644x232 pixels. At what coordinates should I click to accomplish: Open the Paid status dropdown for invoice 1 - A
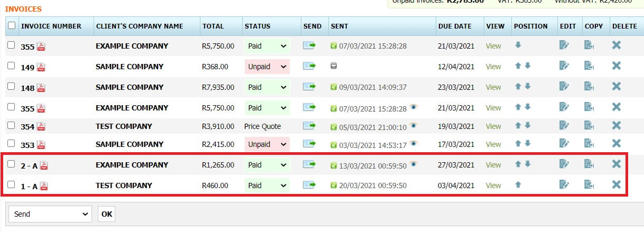tap(267, 185)
